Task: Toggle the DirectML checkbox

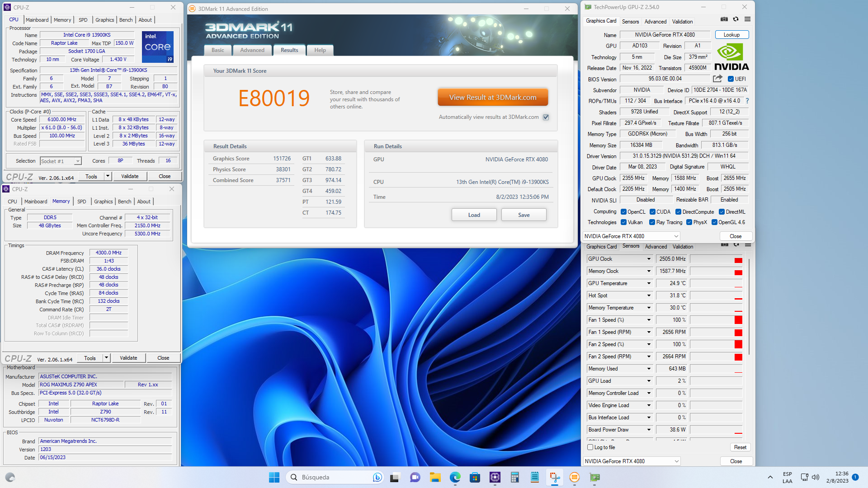Action: [x=722, y=212]
